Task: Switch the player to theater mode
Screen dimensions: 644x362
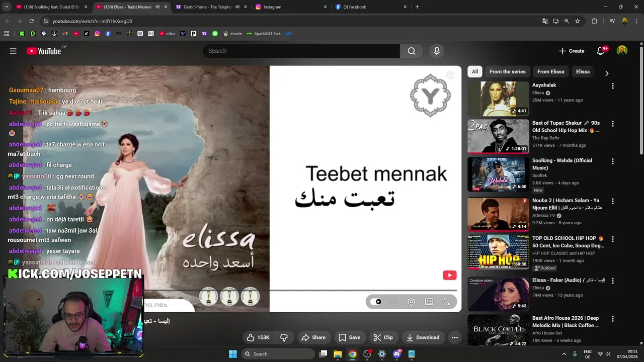Action: (x=429, y=302)
